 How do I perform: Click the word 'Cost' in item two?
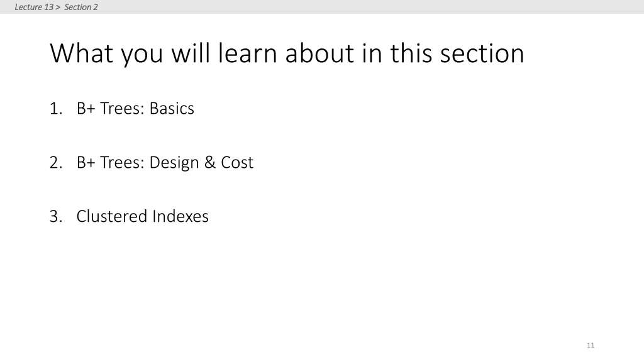[x=237, y=163]
